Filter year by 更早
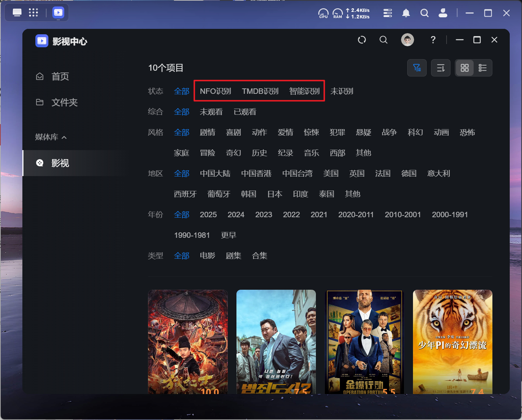The image size is (522, 420). 229,235
